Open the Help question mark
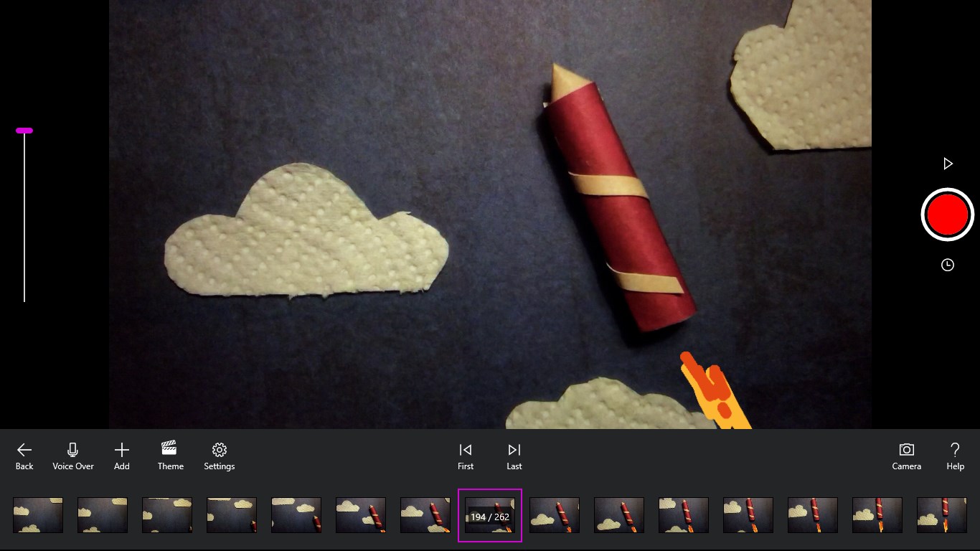The image size is (980, 551). click(955, 456)
